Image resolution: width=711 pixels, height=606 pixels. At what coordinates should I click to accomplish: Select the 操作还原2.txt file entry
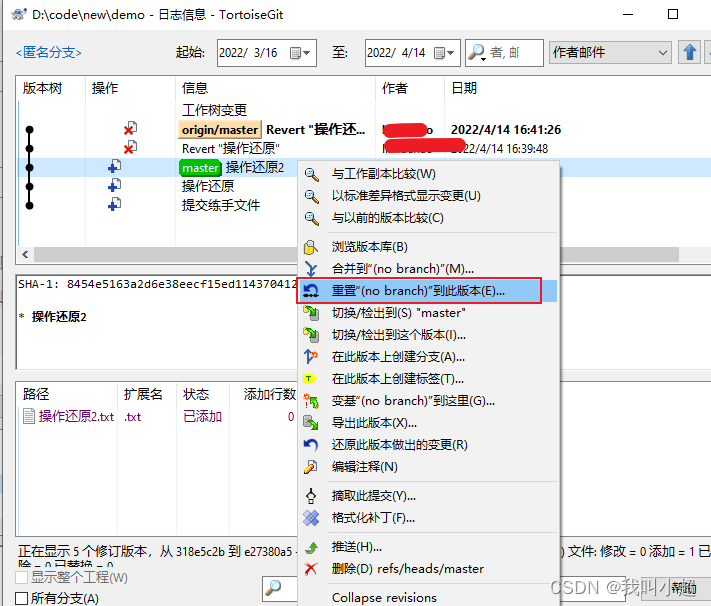click(77, 416)
